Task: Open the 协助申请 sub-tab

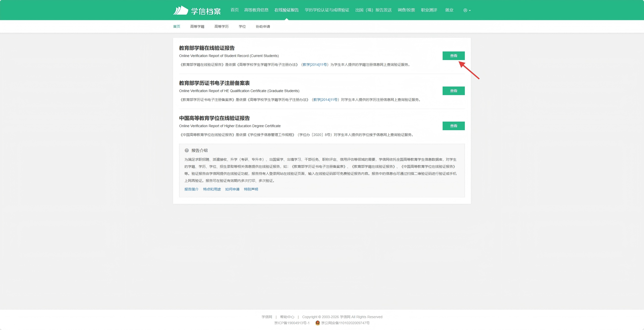Action: click(x=263, y=26)
